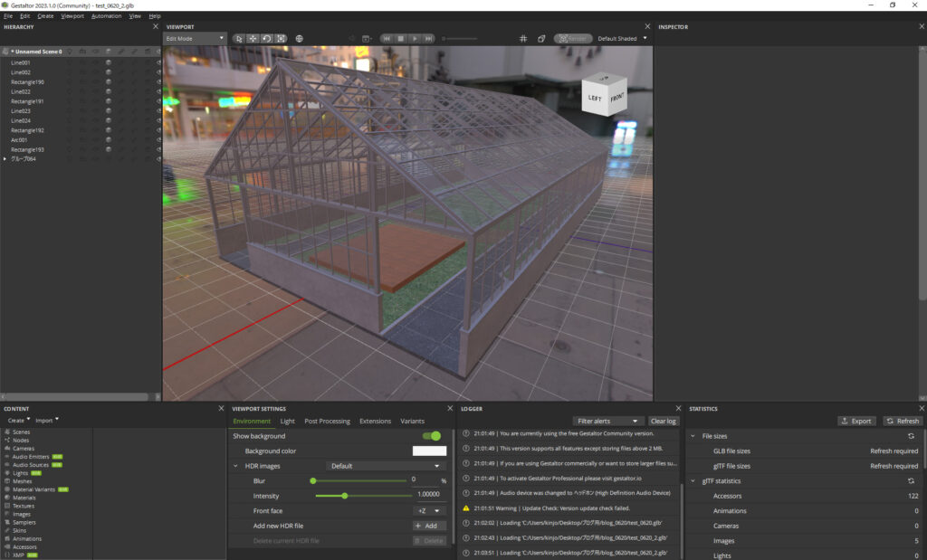This screenshot has width=927, height=560.
Task: Open the Viewport menu
Action: coord(72,16)
